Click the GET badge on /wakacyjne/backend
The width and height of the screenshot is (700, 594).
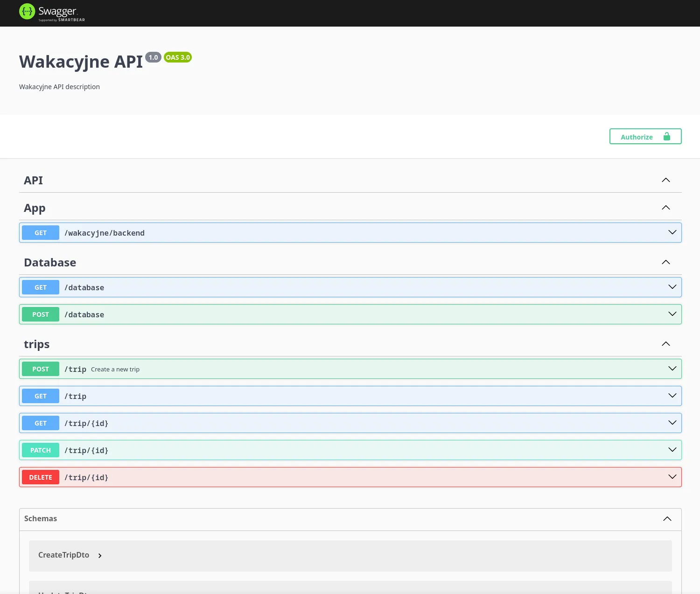tap(40, 232)
